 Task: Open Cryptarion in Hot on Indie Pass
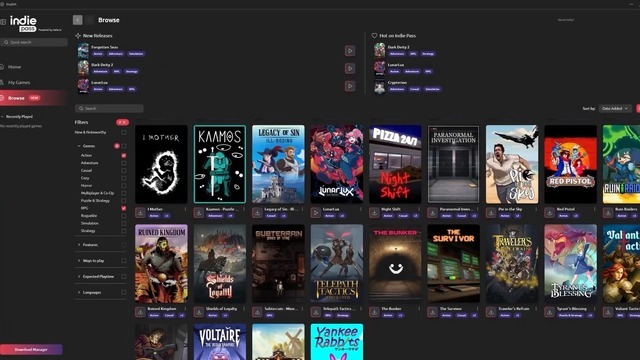click(397, 82)
